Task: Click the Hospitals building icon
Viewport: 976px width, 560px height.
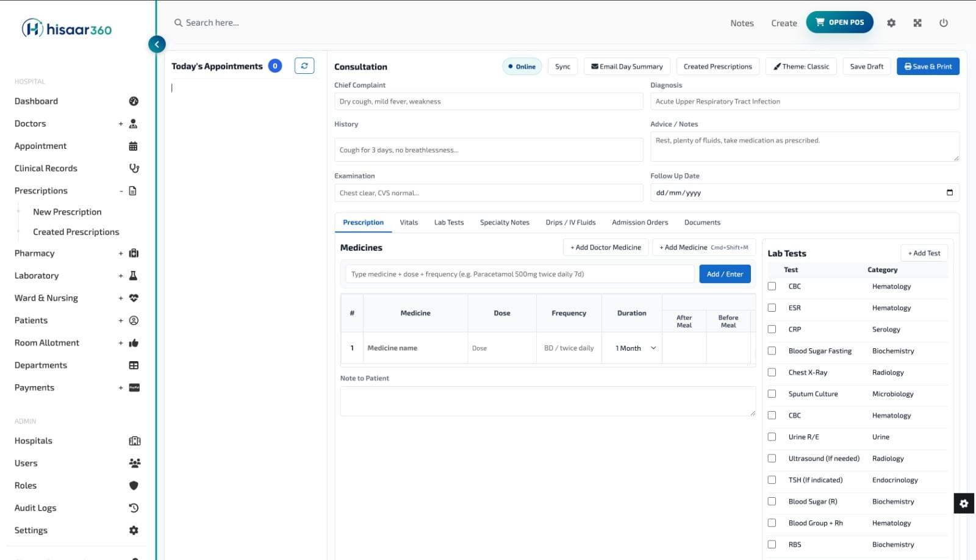Action: pyautogui.click(x=135, y=441)
